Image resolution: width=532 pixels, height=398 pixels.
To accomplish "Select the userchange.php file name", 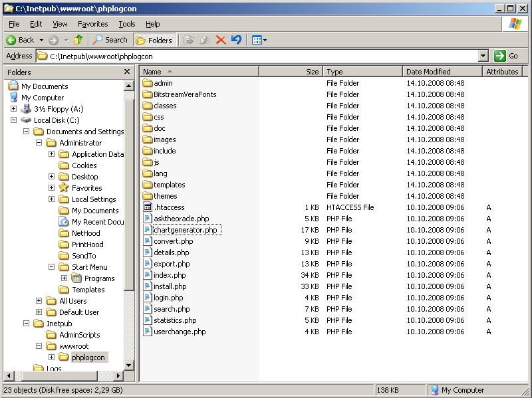I will 180,332.
